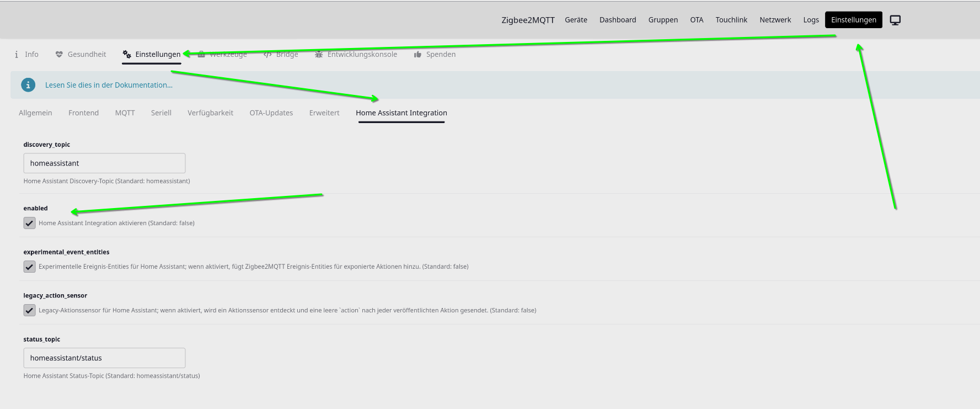Image resolution: width=980 pixels, height=409 pixels.
Task: Click the discovery_topic input field
Action: [x=104, y=163]
